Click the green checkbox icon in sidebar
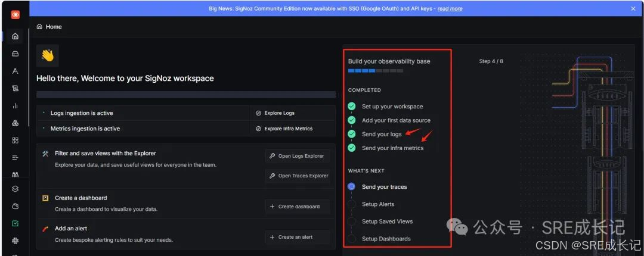This screenshot has width=644, height=256. tap(15, 224)
